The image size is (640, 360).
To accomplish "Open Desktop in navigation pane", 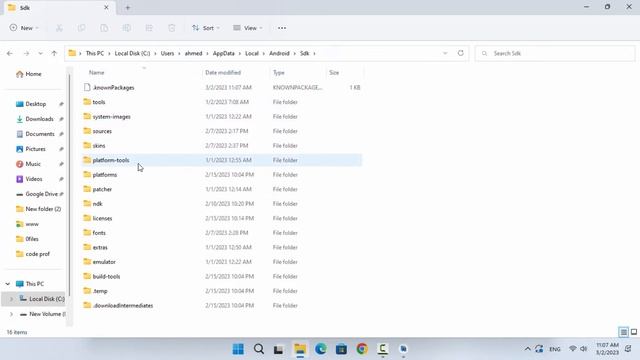I will [x=35, y=104].
